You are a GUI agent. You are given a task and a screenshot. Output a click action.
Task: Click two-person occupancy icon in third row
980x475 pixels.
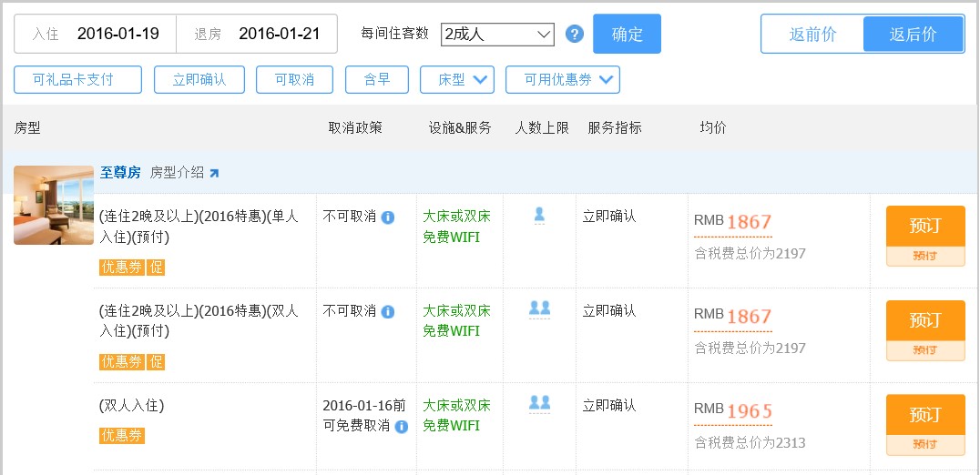coord(539,403)
